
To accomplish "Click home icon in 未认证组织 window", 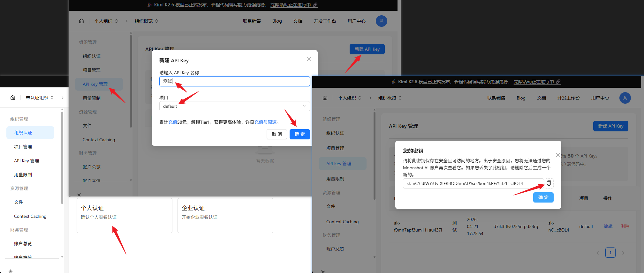I will point(13,98).
